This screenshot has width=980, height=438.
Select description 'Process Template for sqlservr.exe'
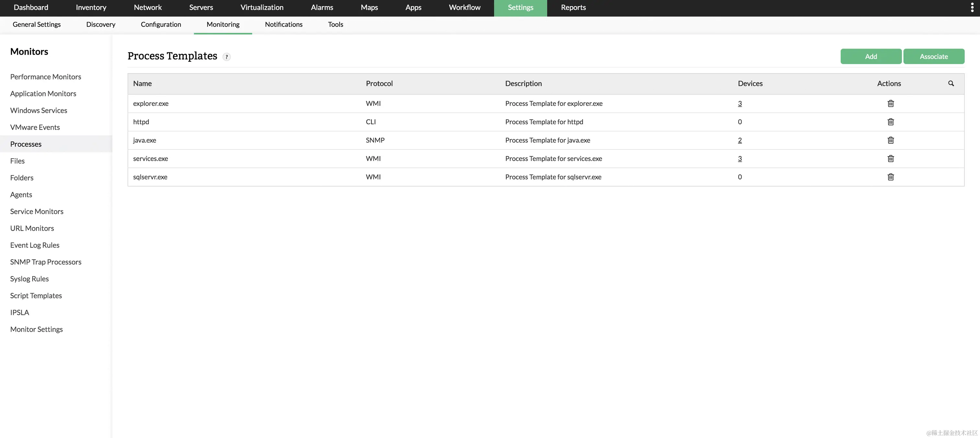[x=553, y=177]
